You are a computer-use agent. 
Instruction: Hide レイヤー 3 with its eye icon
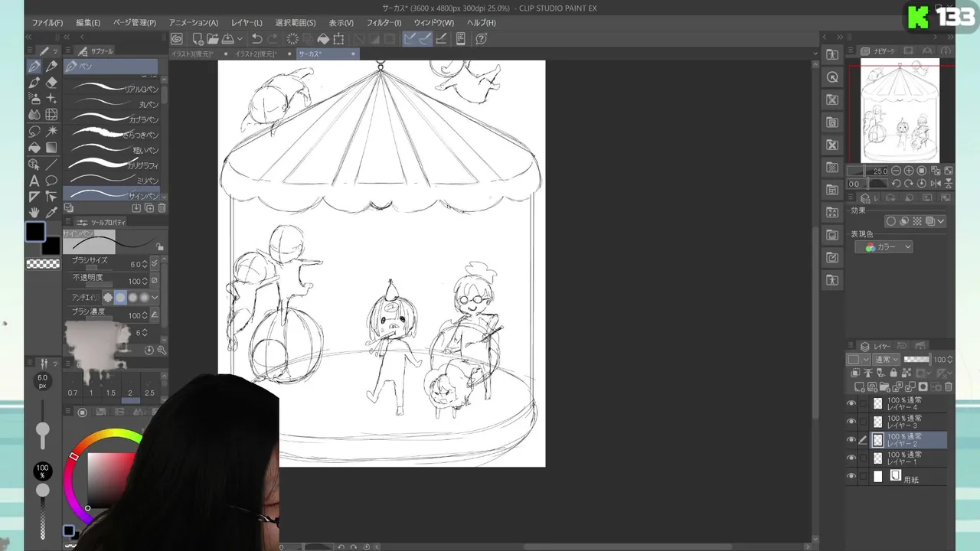click(851, 422)
